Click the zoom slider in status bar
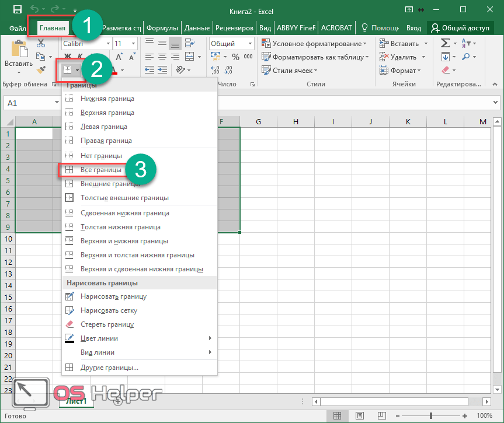This screenshot has height=423, width=504. pyautogui.click(x=431, y=415)
